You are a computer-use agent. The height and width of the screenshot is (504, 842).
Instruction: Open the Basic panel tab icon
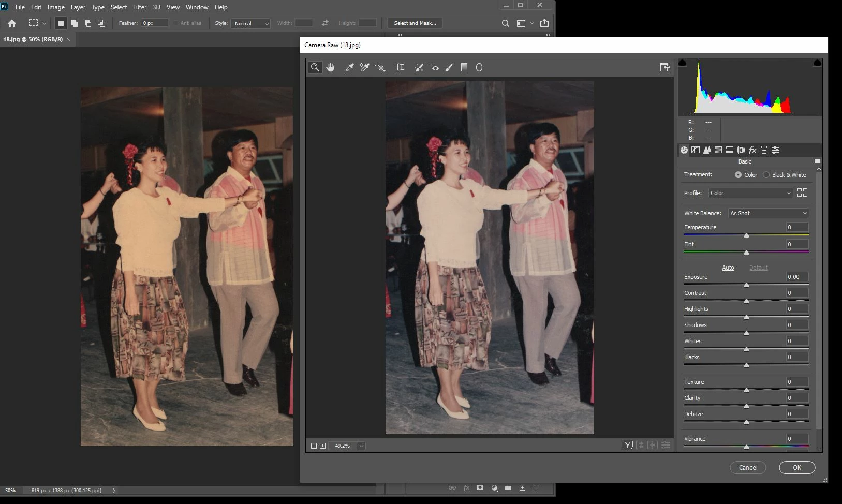(684, 150)
